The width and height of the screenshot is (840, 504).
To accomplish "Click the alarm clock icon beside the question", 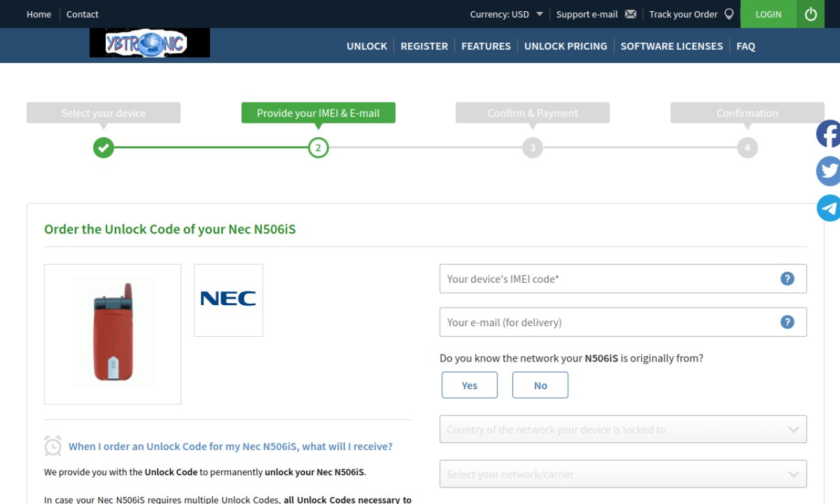I will (x=53, y=446).
